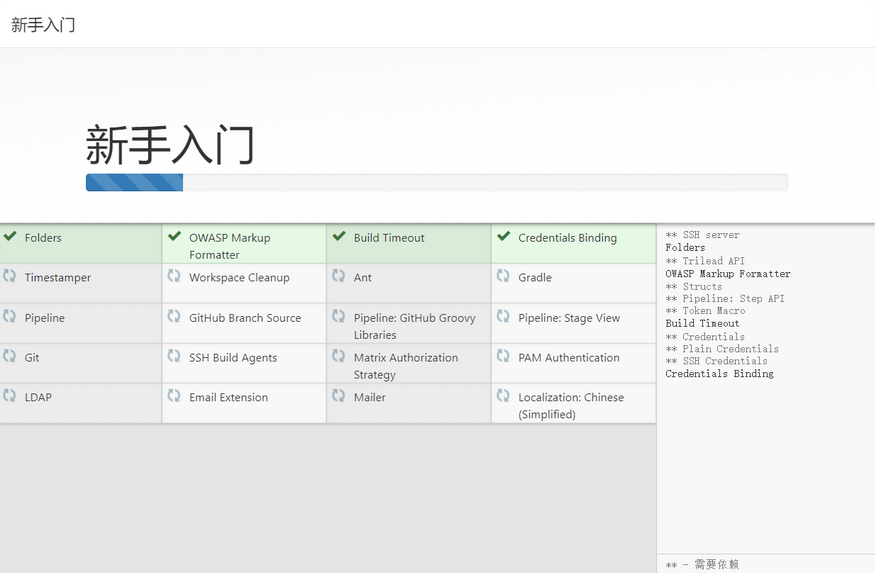Image resolution: width=875 pixels, height=573 pixels.
Task: Click the pending sync icon next to Workspace Cleanup
Action: (174, 276)
